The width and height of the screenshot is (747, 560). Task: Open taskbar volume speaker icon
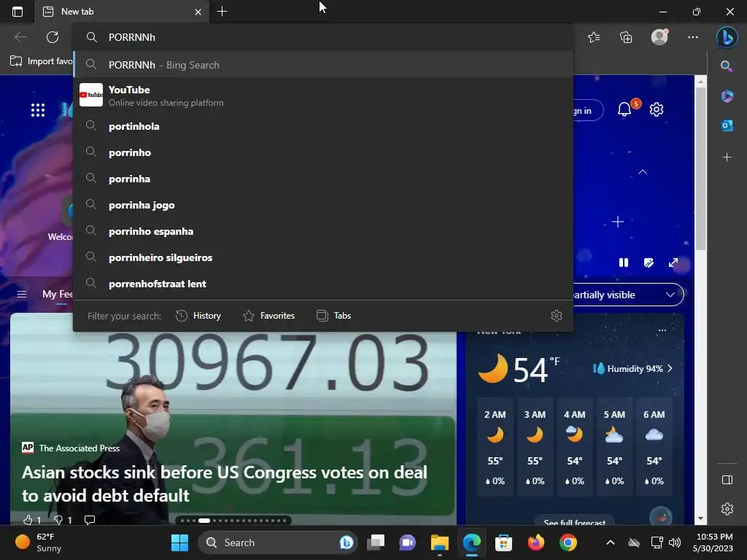(675, 542)
